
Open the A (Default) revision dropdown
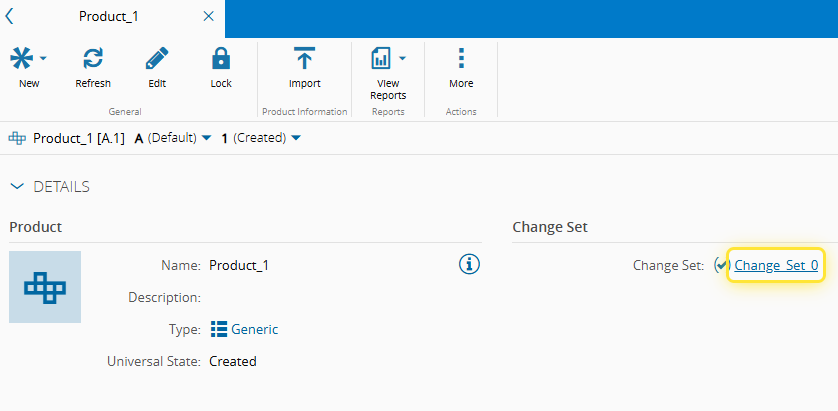tap(206, 138)
